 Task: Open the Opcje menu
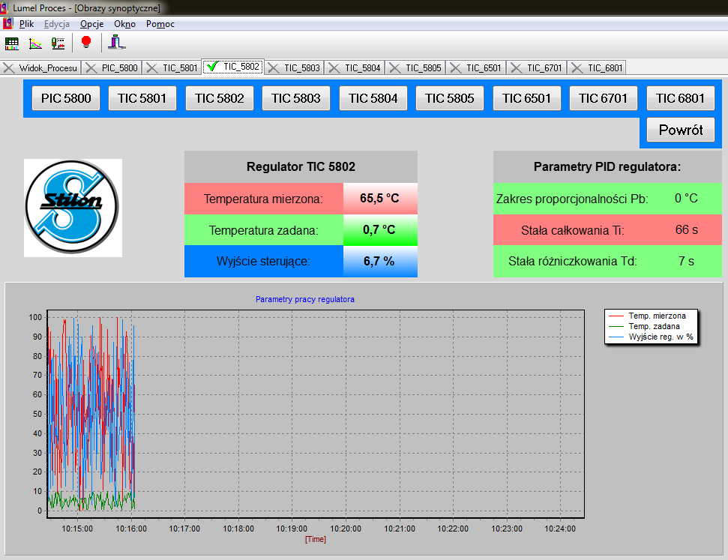click(x=91, y=24)
